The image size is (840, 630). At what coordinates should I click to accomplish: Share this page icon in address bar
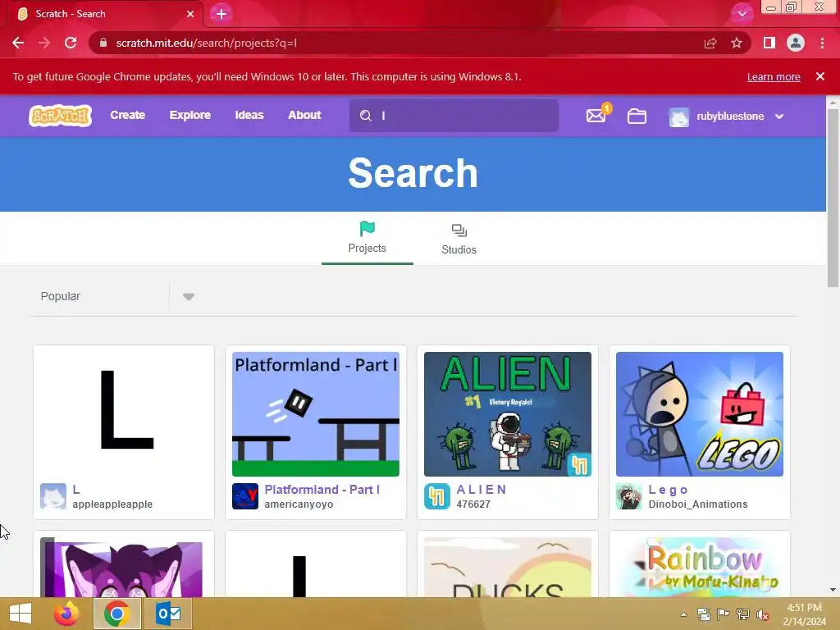pyautogui.click(x=710, y=43)
